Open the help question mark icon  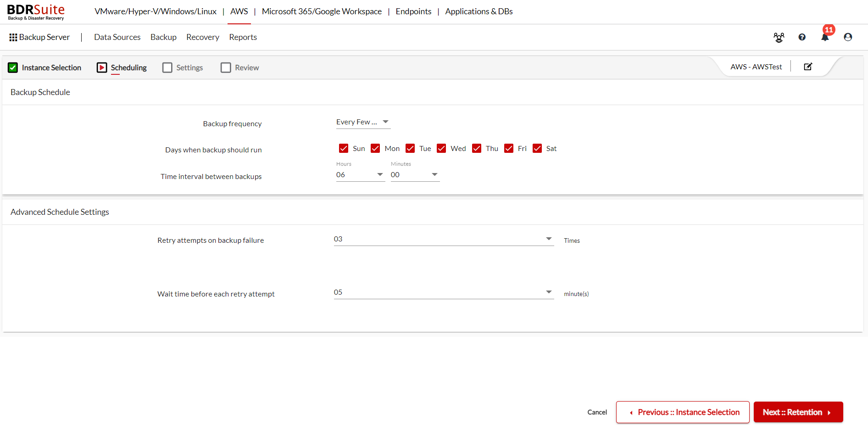click(x=802, y=37)
